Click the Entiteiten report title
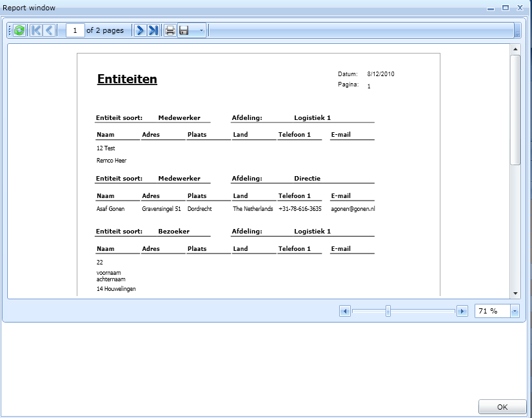 click(127, 79)
